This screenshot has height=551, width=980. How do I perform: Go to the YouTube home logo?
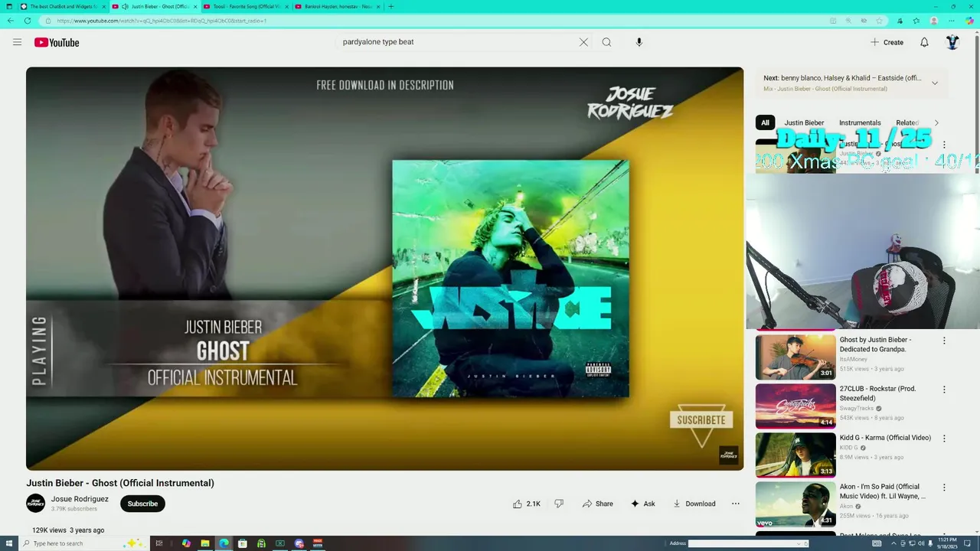(x=57, y=42)
